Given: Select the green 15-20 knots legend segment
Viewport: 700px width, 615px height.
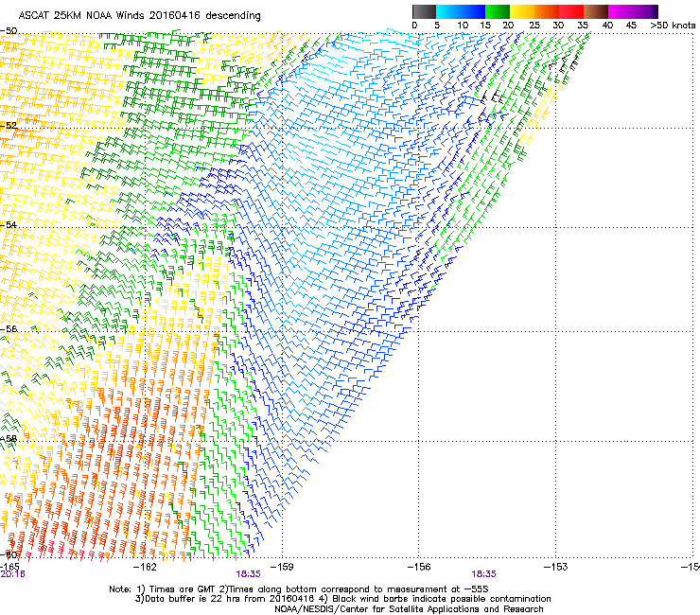Looking at the screenshot, I should click(498, 11).
